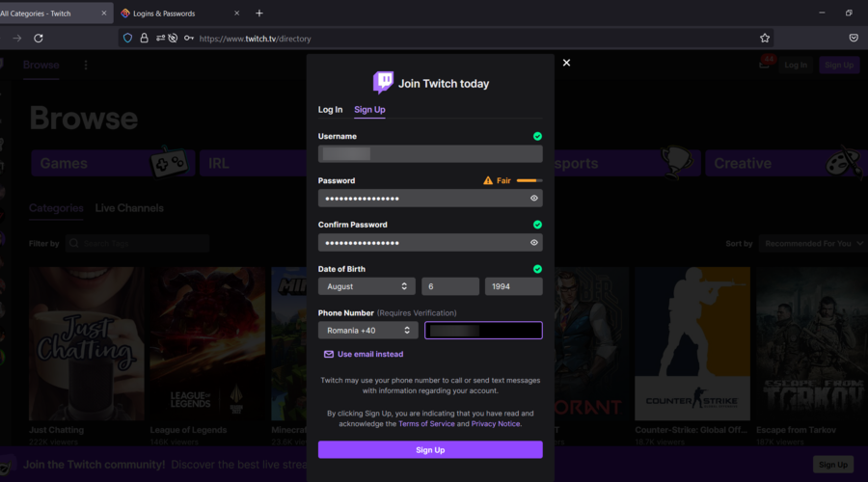Click the Username input field
The height and width of the screenshot is (482, 868).
[430, 154]
